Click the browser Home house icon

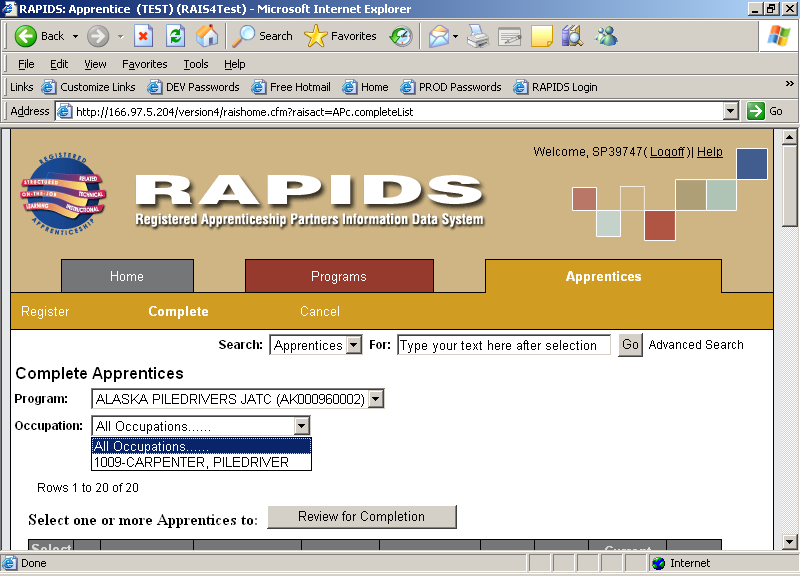207,36
